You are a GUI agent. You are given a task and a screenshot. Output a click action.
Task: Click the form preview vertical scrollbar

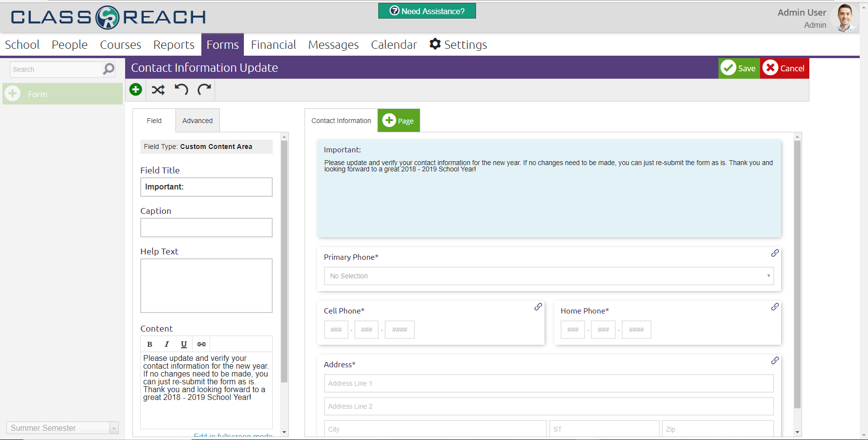(x=797, y=273)
